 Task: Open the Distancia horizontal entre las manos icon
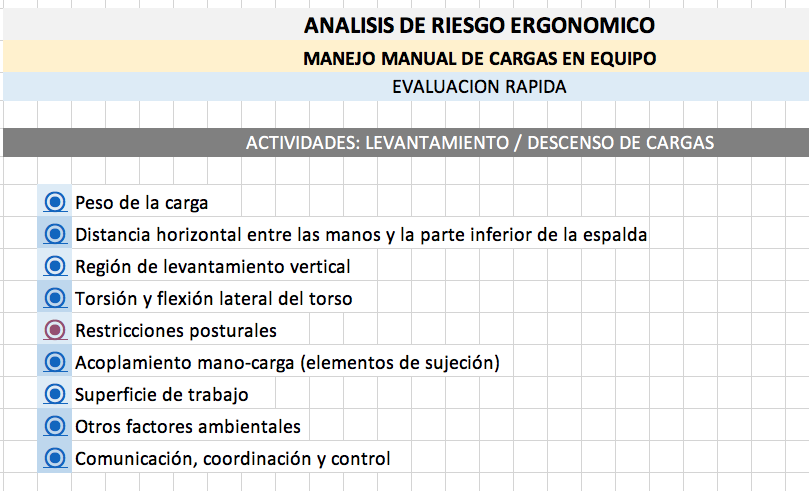[x=55, y=234]
